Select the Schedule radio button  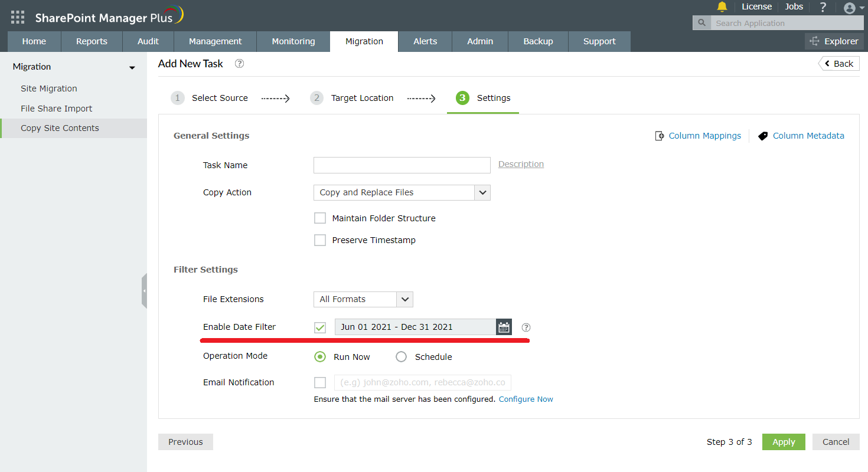coord(402,357)
